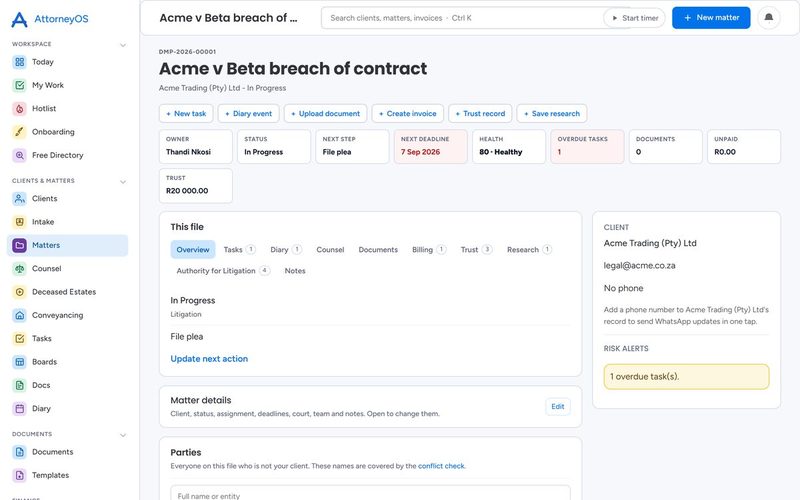Open the Conveyancing house icon
This screenshot has width=800, height=500.
pyautogui.click(x=19, y=315)
